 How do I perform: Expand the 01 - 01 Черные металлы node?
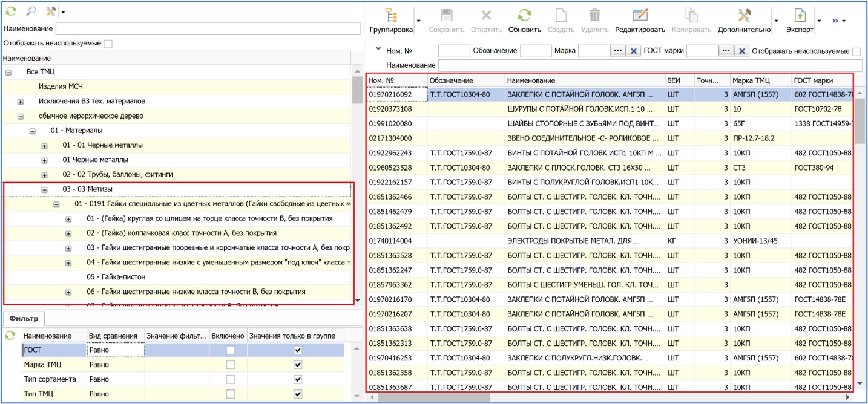pyautogui.click(x=44, y=146)
